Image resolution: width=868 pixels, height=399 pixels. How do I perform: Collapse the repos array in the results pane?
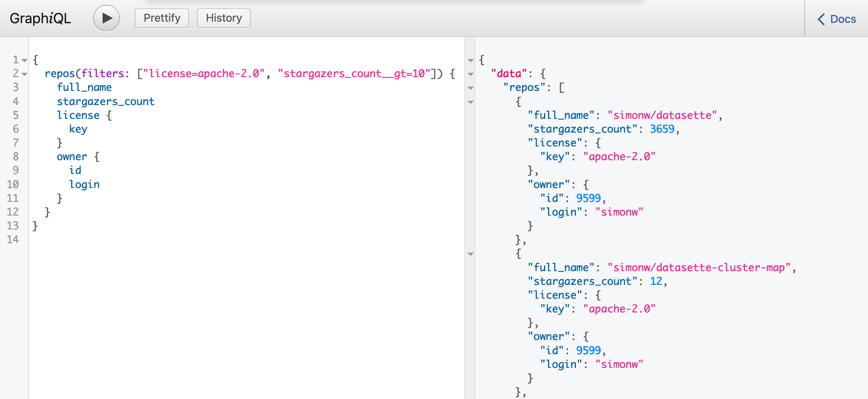(471, 88)
